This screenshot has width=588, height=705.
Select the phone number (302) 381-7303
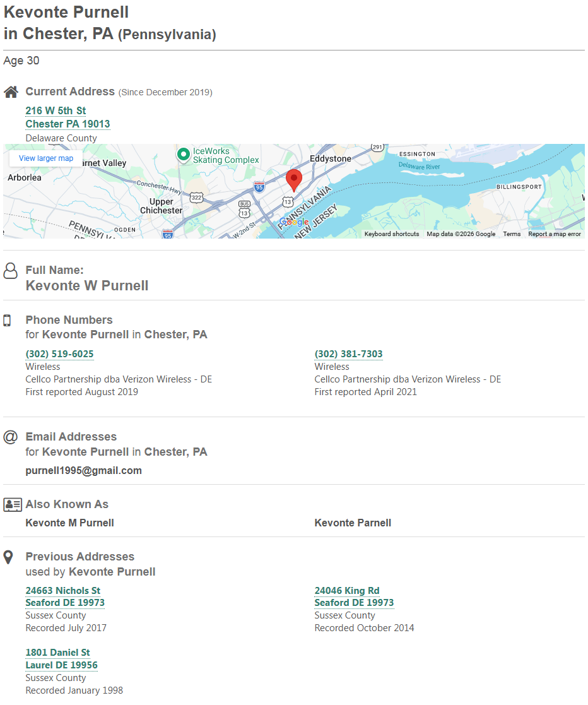coord(348,354)
